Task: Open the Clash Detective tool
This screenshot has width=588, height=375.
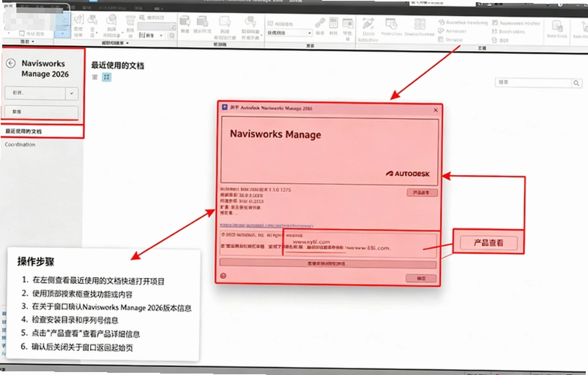Action: pyautogui.click(x=368, y=30)
